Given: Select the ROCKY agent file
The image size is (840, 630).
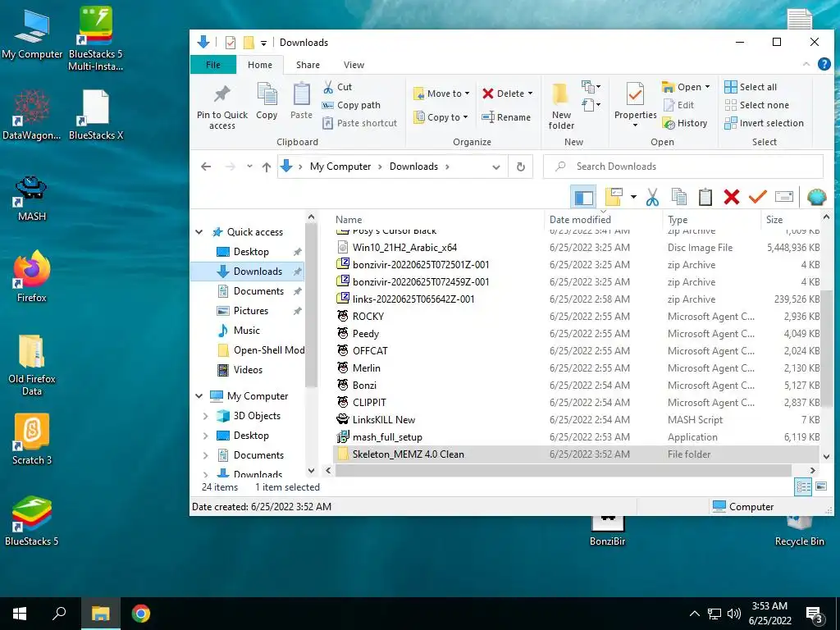Looking at the screenshot, I should (368, 316).
